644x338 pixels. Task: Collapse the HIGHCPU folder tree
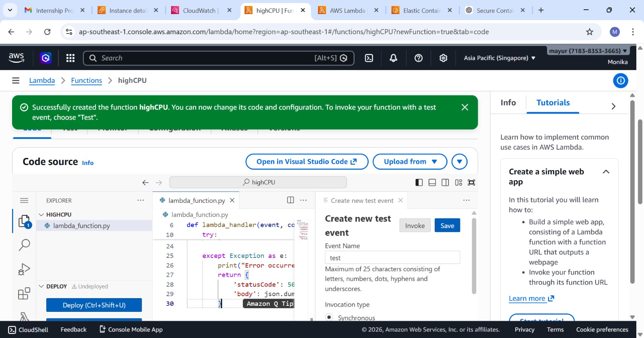[41, 215]
